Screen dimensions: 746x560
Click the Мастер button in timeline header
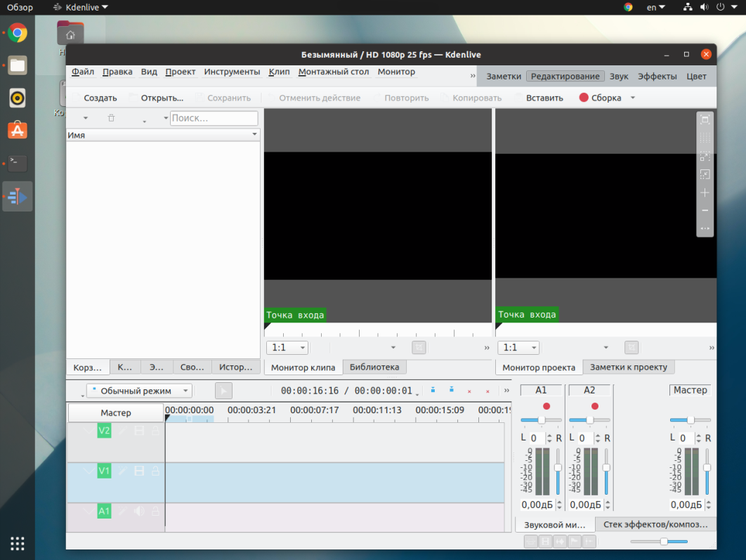[x=116, y=412]
